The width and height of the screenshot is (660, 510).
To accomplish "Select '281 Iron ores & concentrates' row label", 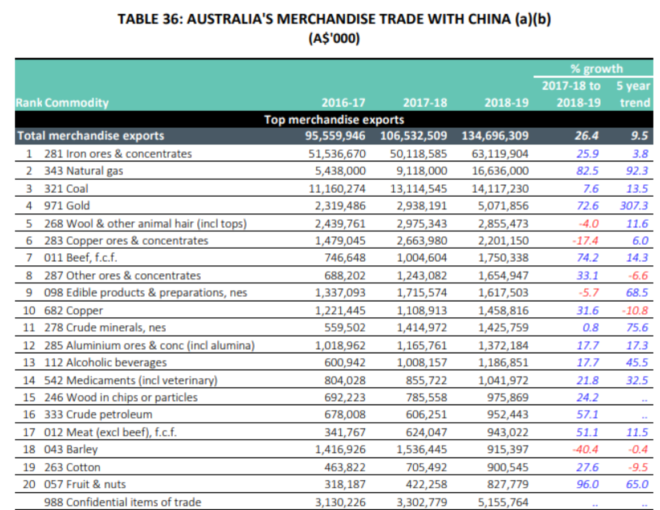I will click(x=118, y=154).
